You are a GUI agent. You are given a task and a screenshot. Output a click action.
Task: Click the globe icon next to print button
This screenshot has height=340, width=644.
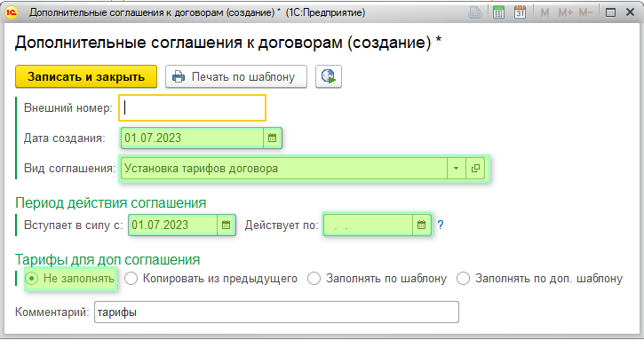click(329, 76)
